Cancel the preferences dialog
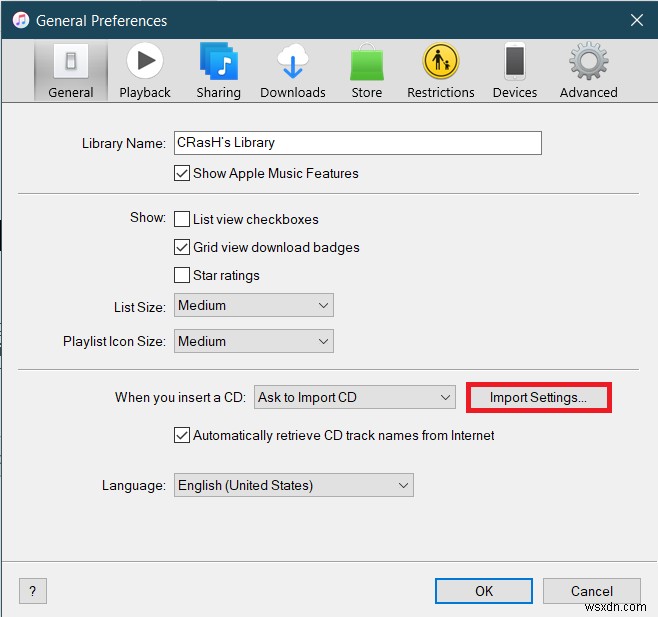The image size is (658, 617). click(x=592, y=591)
